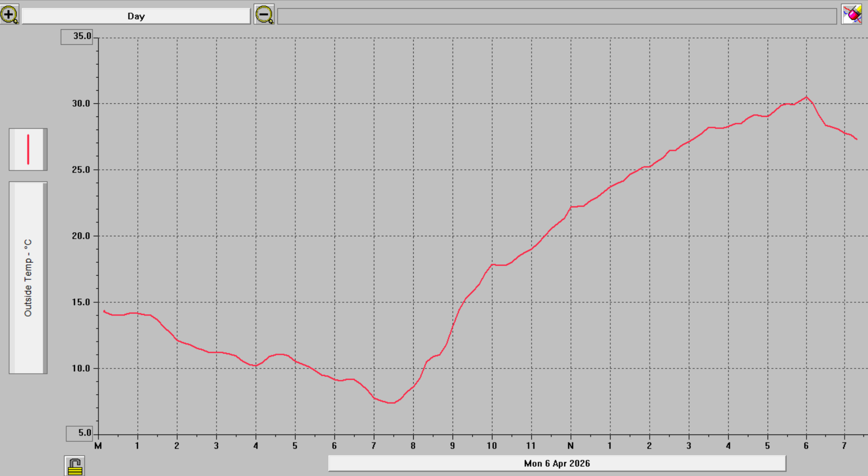Click the N noon label on time axis

point(571,446)
